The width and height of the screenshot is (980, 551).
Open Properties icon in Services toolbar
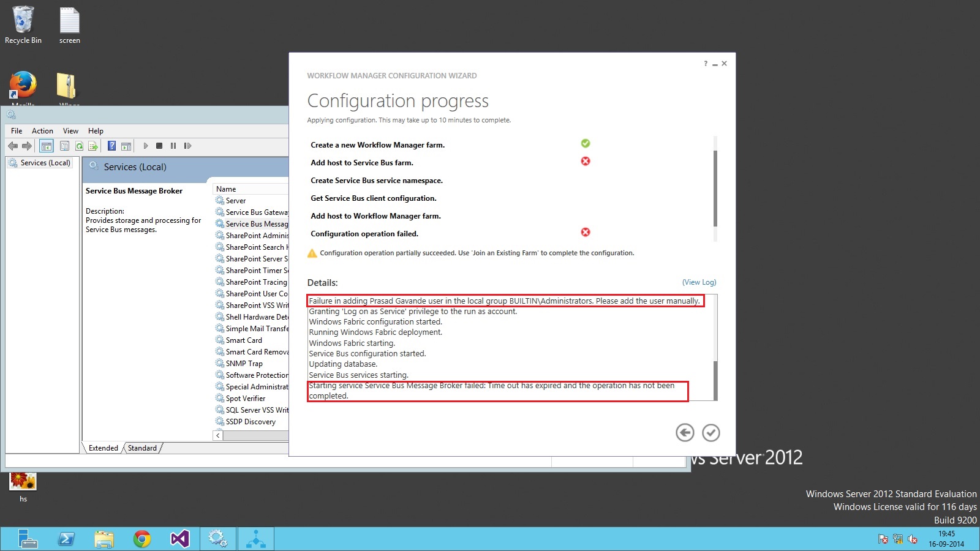pyautogui.click(x=64, y=146)
